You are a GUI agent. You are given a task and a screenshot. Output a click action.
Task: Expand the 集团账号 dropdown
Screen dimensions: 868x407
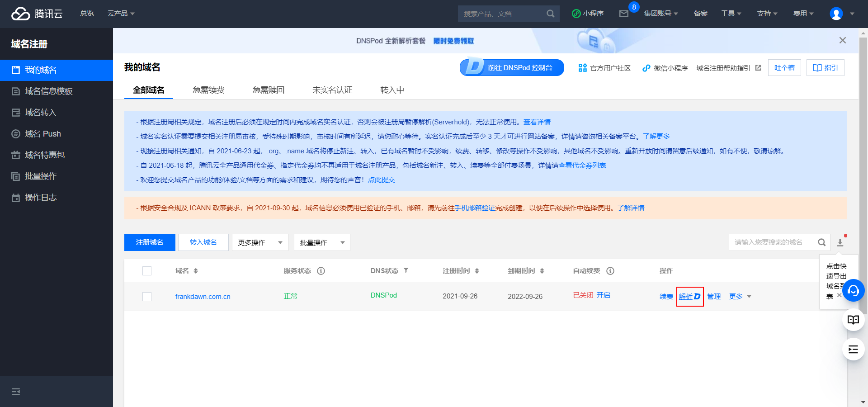661,14
